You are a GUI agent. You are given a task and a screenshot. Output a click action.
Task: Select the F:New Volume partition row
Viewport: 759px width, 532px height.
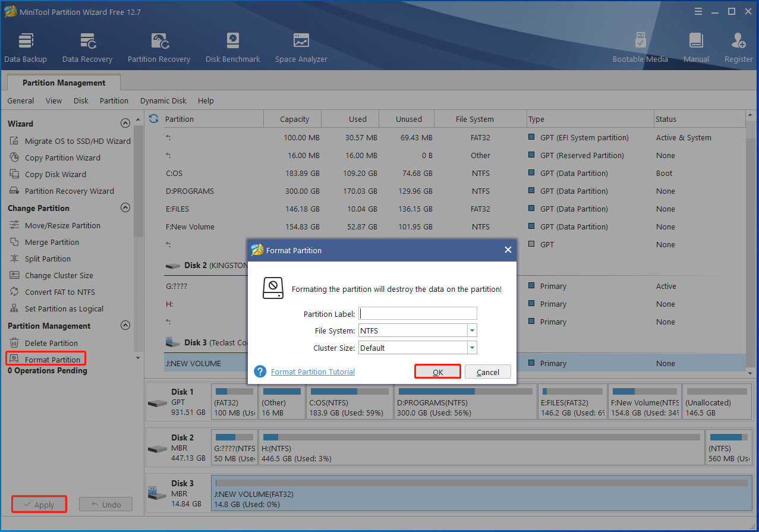(x=454, y=226)
